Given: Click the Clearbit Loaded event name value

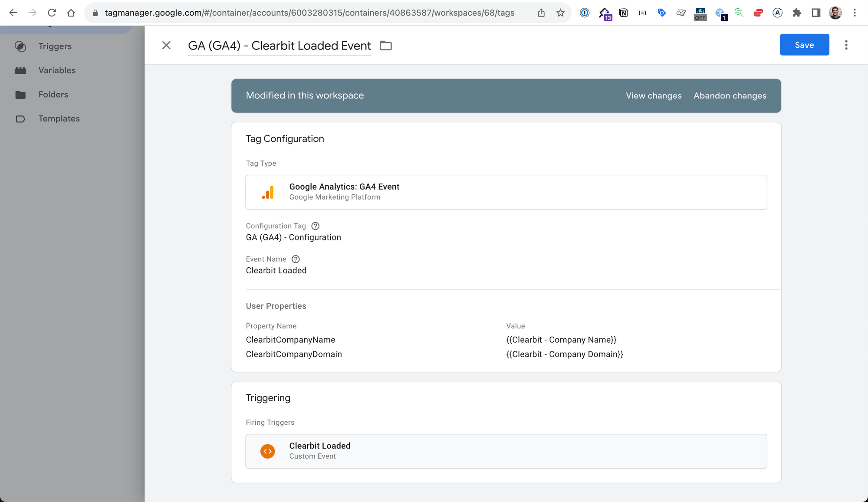Looking at the screenshot, I should tap(276, 270).
